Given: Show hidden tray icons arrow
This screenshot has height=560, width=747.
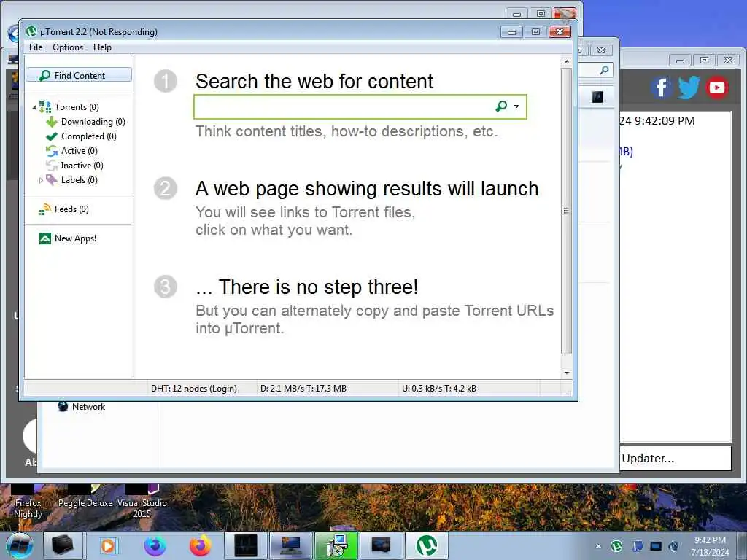Looking at the screenshot, I should (x=598, y=546).
